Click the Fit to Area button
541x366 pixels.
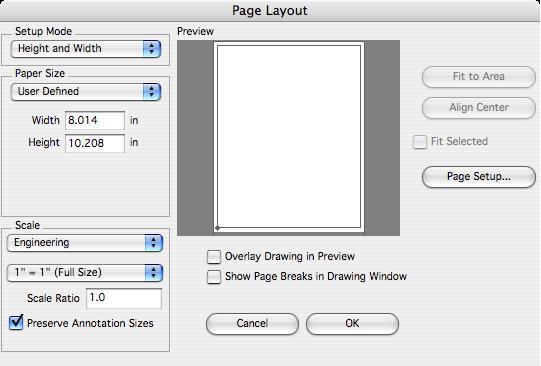click(479, 77)
